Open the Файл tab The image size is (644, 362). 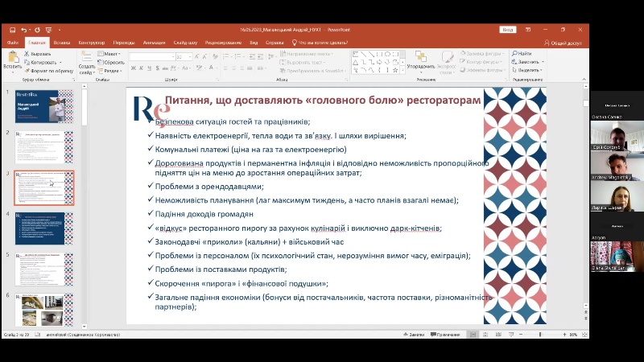(13, 43)
